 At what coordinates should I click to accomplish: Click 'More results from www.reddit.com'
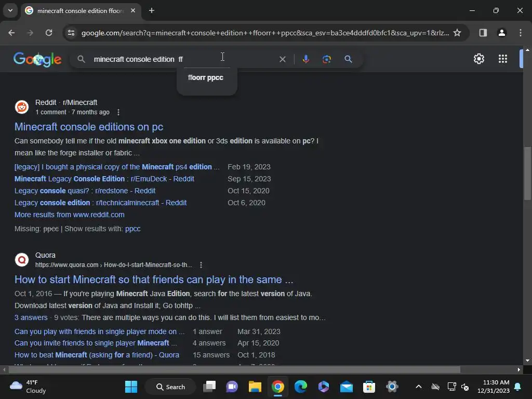[69, 215]
